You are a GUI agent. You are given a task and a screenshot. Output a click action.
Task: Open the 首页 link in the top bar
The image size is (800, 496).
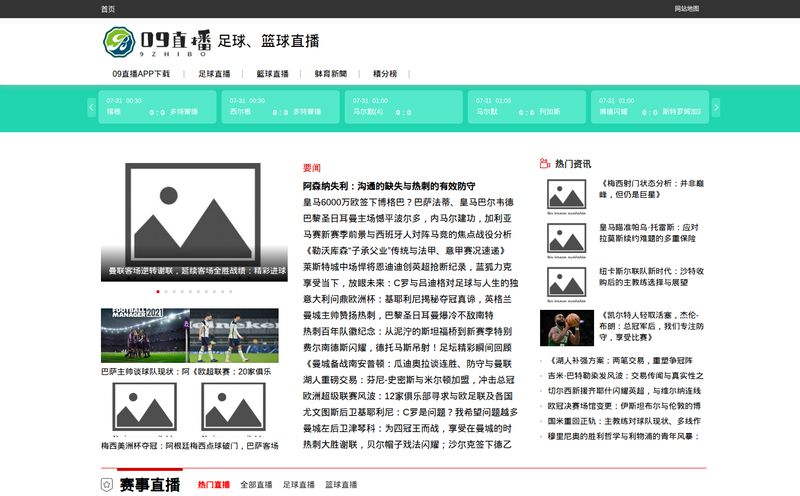(108, 9)
